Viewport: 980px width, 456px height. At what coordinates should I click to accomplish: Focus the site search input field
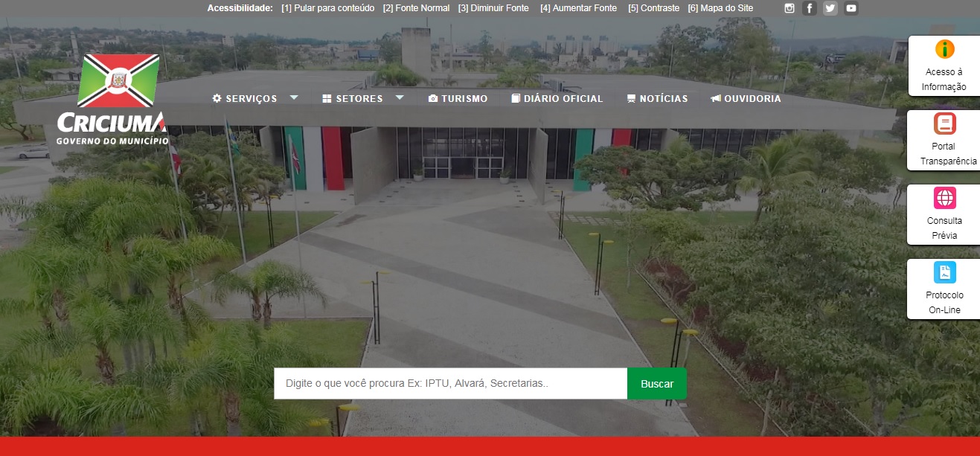450,384
